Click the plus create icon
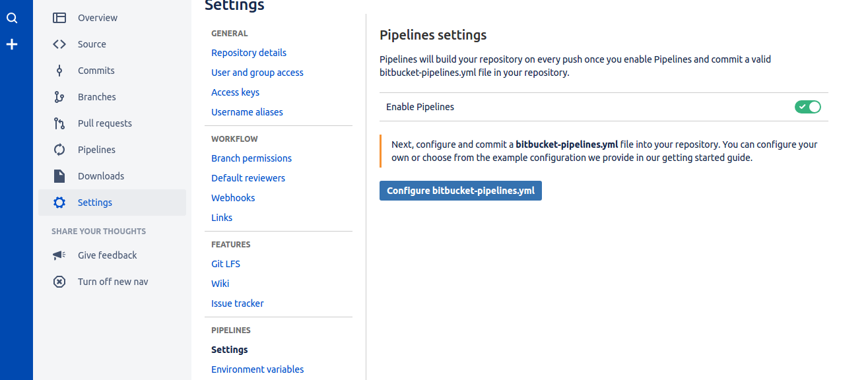Viewport: 868px width, 380px height. [x=12, y=45]
